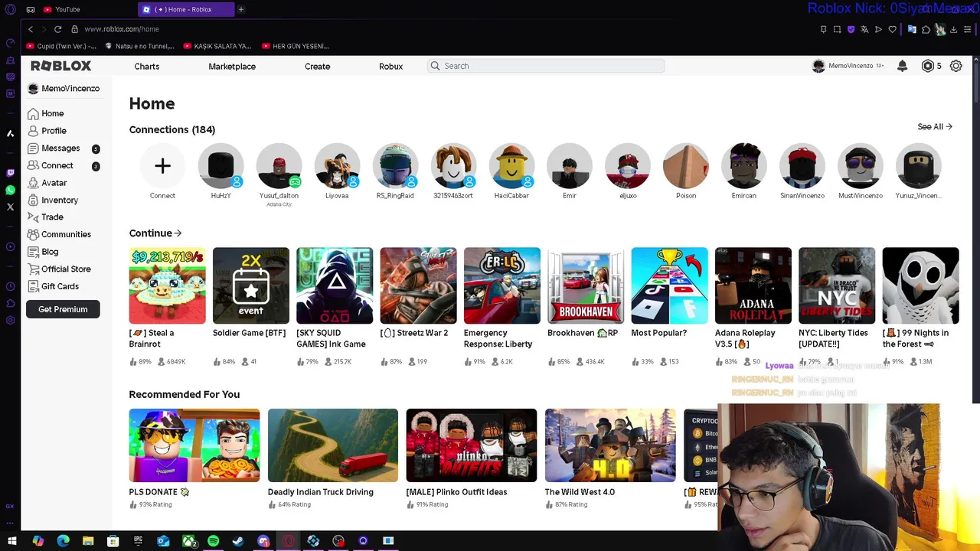Open the Charts menu
Viewport: 980px width, 551px height.
(x=147, y=67)
